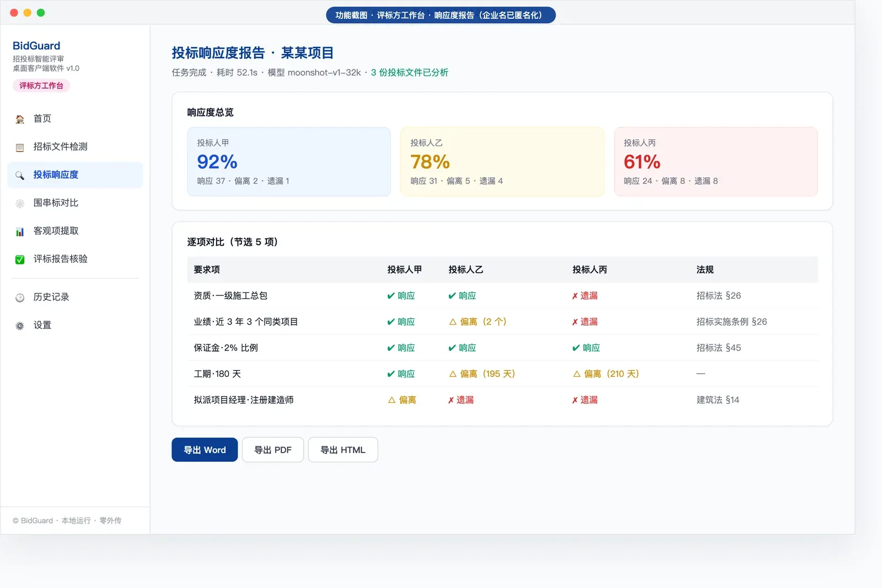Click the 逐项对比（节选 5 项）heading
This screenshot has height=588, width=882.
pyautogui.click(x=234, y=242)
